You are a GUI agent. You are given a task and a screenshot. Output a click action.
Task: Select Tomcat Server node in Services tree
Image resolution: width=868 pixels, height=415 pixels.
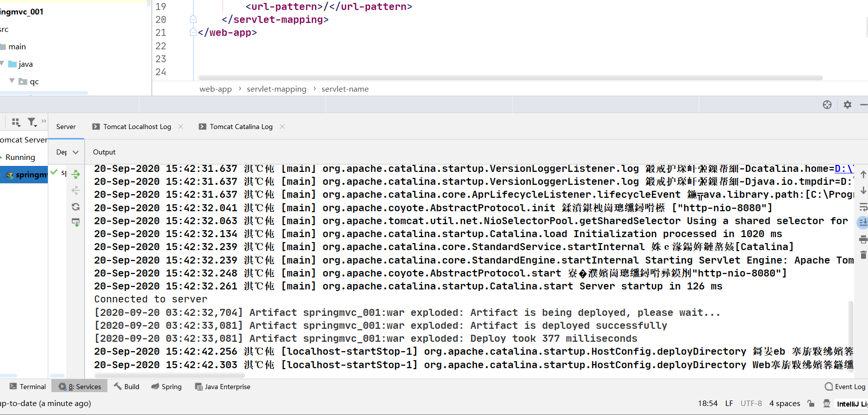click(24, 140)
